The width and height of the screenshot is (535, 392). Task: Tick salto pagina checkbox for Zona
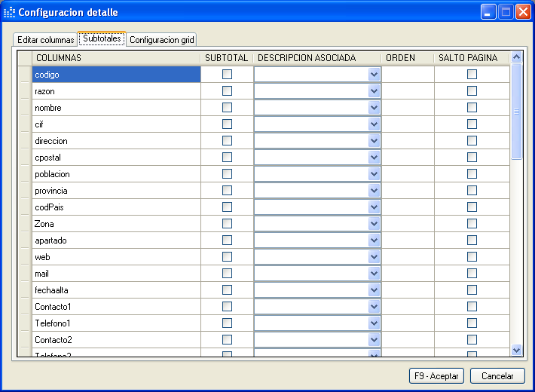(472, 224)
